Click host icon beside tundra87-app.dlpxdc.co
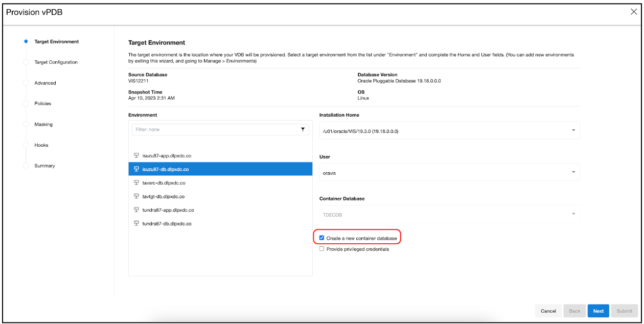The width and height of the screenshot is (644, 324). 136,210
